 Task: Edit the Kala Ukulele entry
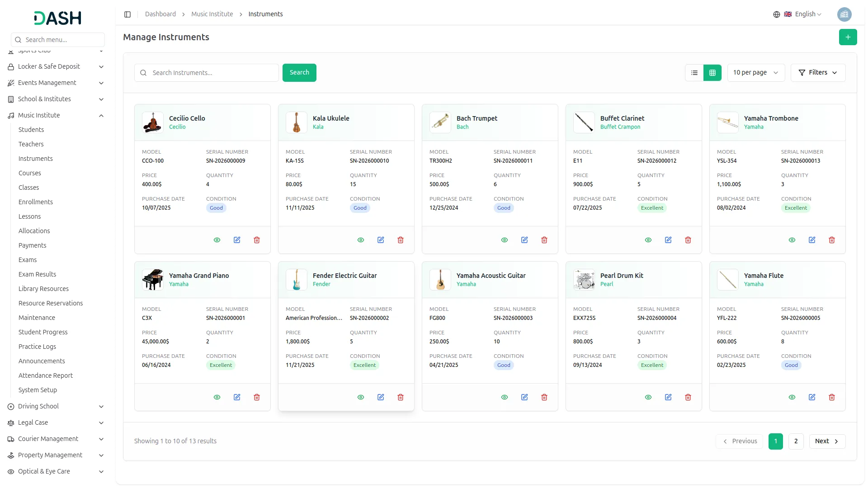click(381, 240)
